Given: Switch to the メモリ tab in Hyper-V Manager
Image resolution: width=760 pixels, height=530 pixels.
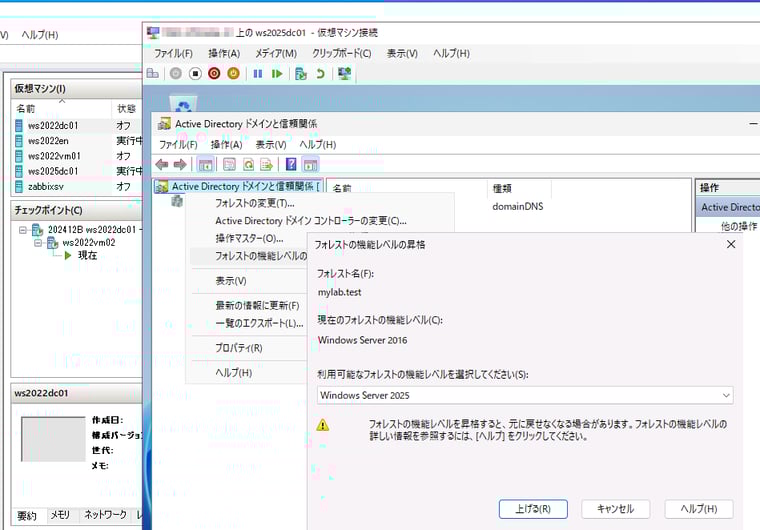Looking at the screenshot, I should click(60, 515).
